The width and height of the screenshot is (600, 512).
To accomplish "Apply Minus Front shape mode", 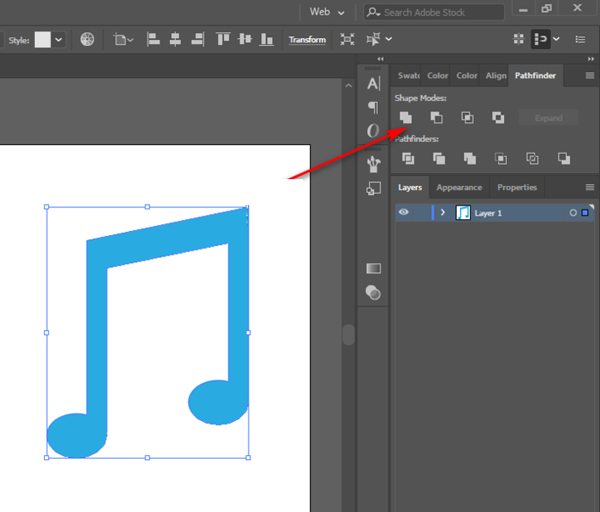I will [x=436, y=118].
